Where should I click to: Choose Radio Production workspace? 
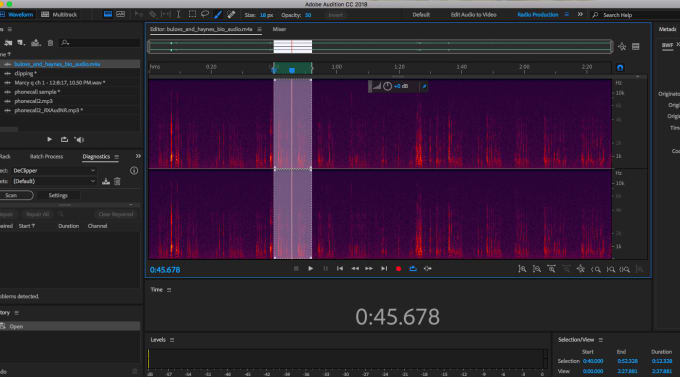click(x=537, y=15)
